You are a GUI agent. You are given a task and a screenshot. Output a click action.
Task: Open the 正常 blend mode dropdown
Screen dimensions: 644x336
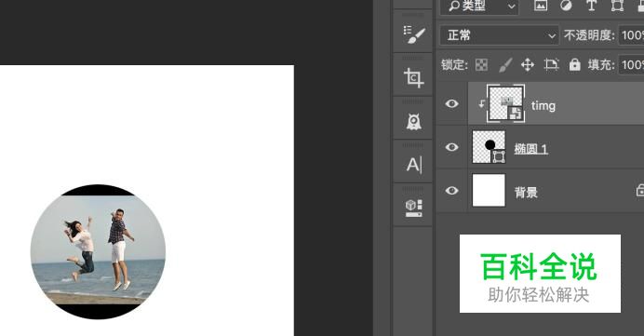[x=500, y=35]
